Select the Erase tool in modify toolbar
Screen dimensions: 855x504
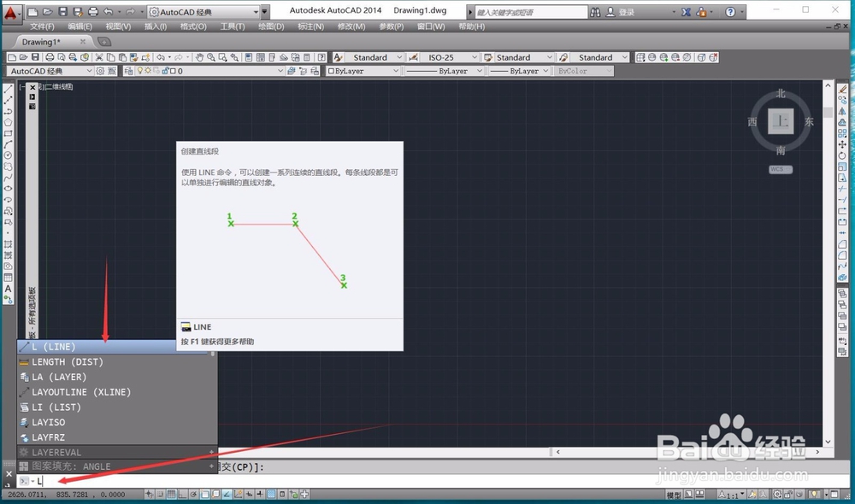(842, 89)
